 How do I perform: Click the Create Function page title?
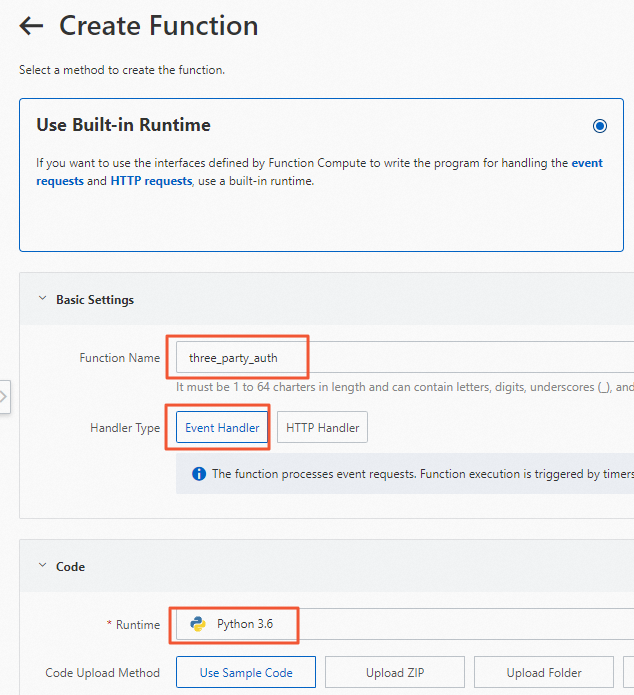point(158,26)
